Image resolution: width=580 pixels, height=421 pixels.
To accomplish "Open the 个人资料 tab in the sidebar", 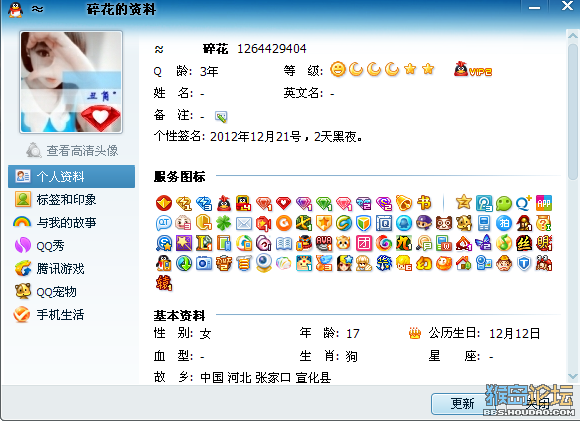I will 71,176.
